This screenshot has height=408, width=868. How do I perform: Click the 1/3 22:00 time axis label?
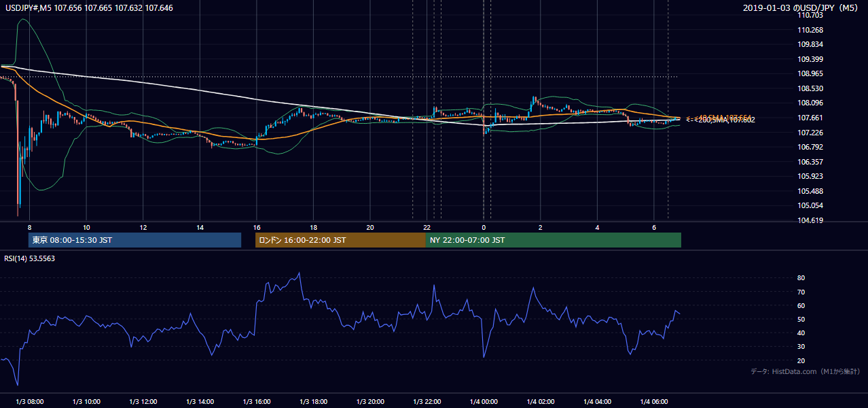point(427,402)
